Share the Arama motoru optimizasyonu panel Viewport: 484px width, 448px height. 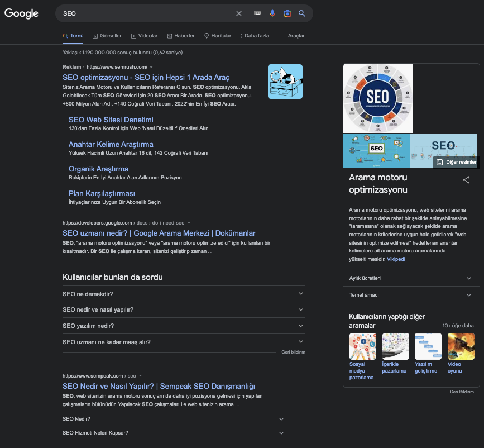pos(466,180)
